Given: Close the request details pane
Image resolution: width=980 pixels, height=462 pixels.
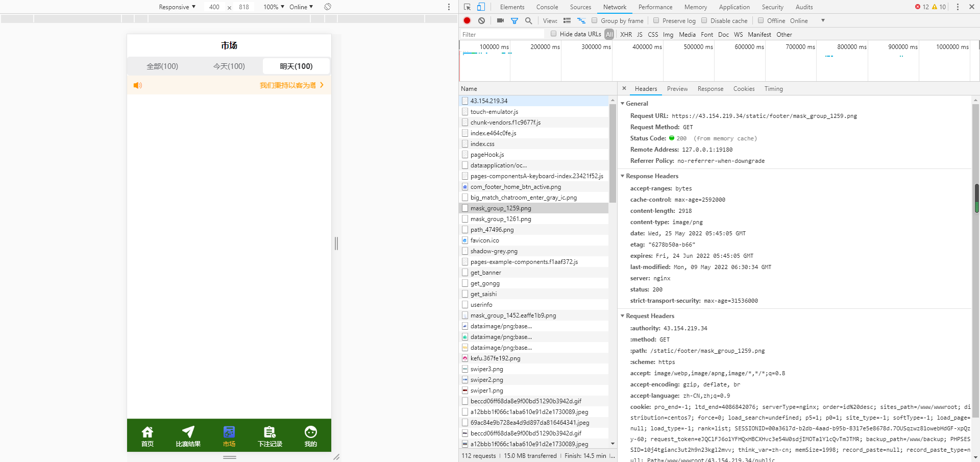Looking at the screenshot, I should coord(624,88).
